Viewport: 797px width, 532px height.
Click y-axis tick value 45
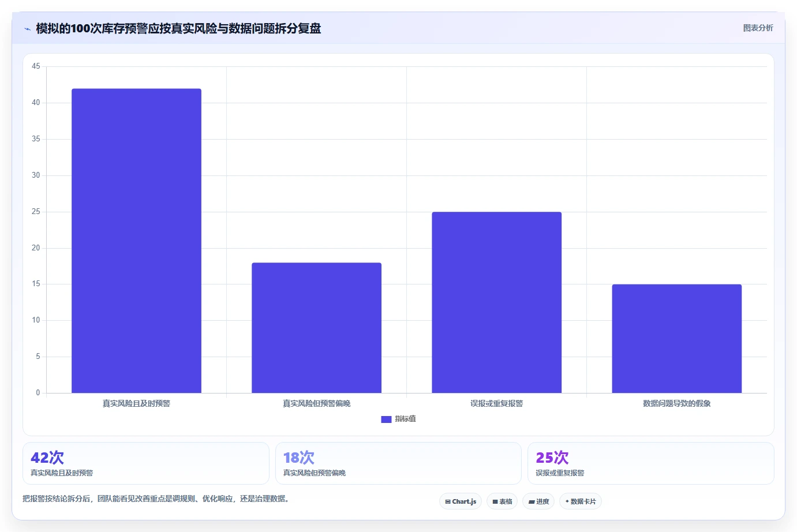click(x=36, y=66)
